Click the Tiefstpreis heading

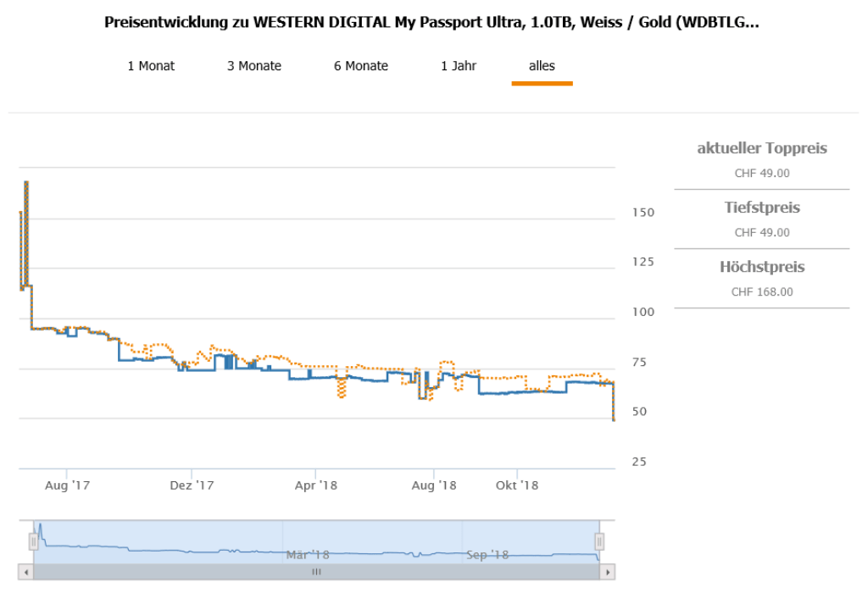pyautogui.click(x=761, y=208)
